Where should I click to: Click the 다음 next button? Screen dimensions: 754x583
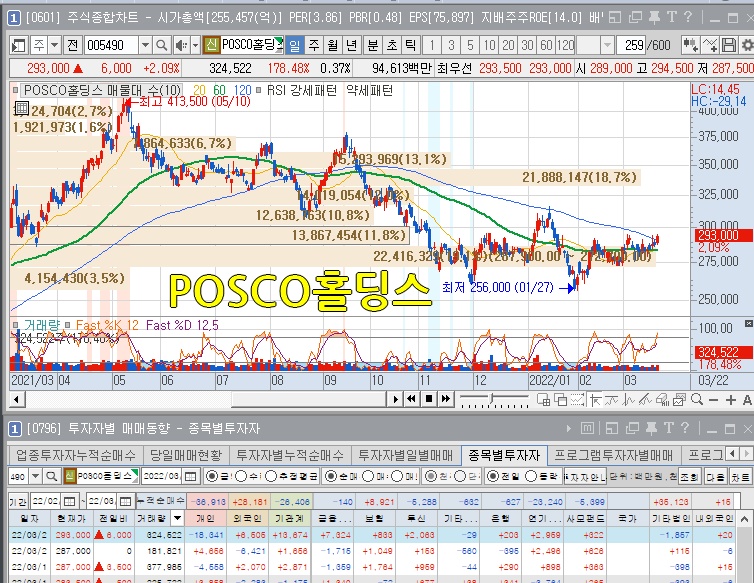pyautogui.click(x=716, y=477)
